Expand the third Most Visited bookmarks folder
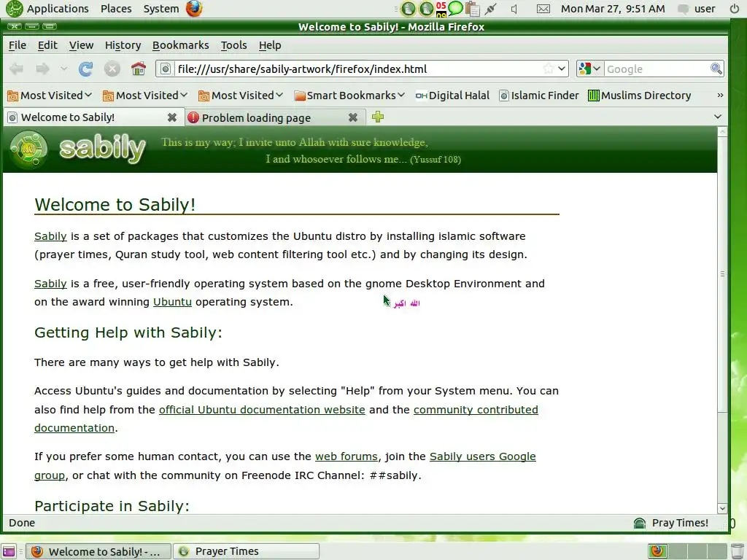The height and width of the screenshot is (560, 747). coord(241,96)
